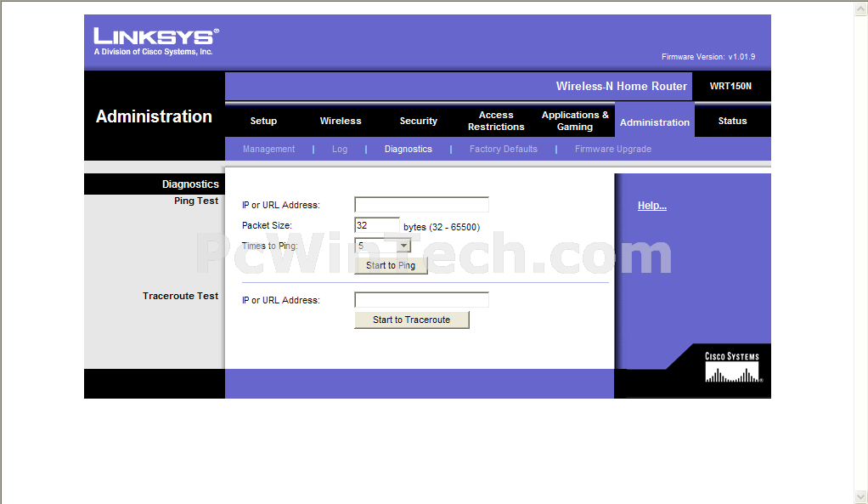Open the Status tab
The image size is (868, 504).
(732, 121)
